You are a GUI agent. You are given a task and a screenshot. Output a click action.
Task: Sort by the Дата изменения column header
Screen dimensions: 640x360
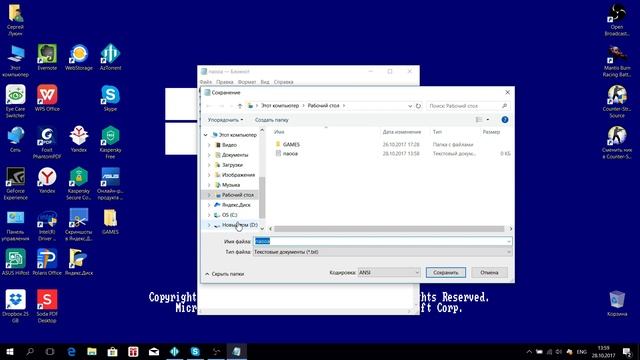(402, 132)
